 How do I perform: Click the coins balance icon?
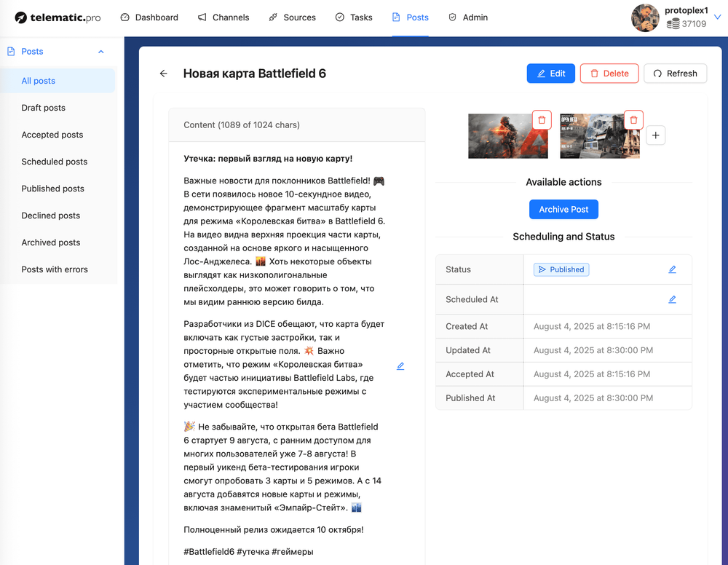click(673, 24)
